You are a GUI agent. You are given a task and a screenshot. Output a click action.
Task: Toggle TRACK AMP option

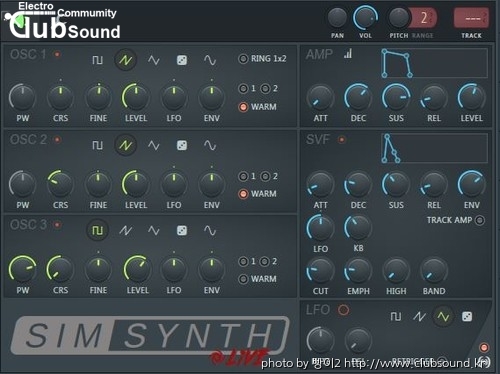[x=479, y=220]
